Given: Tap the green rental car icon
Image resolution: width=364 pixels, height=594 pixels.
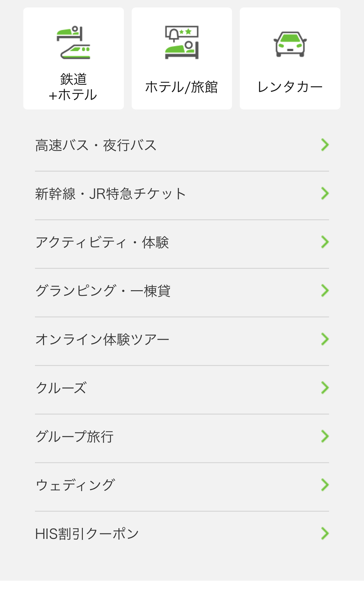Looking at the screenshot, I should [x=290, y=44].
